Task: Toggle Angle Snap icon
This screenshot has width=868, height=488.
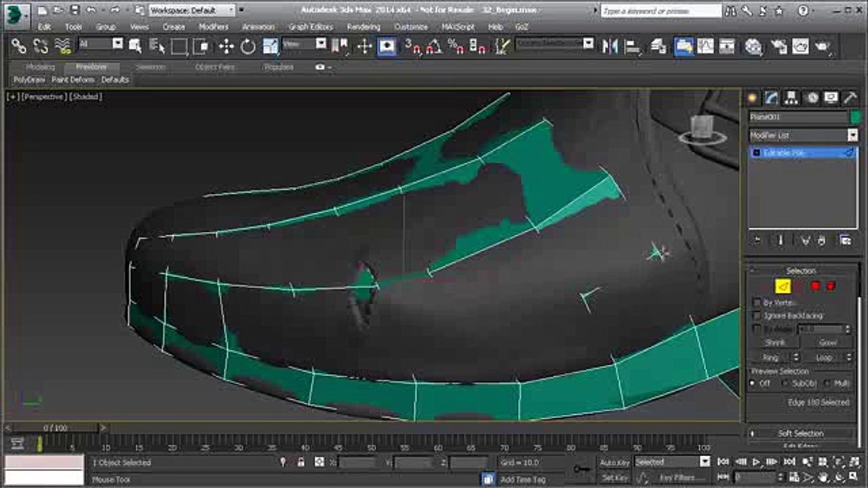Action: point(434,46)
